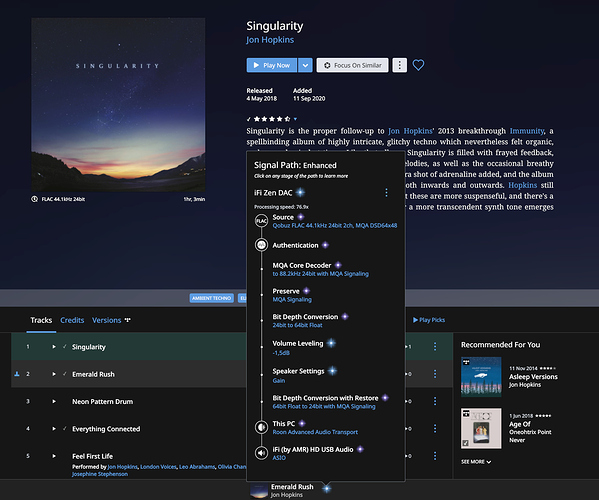
Task: Click the star next to This PC
Action: point(302,423)
